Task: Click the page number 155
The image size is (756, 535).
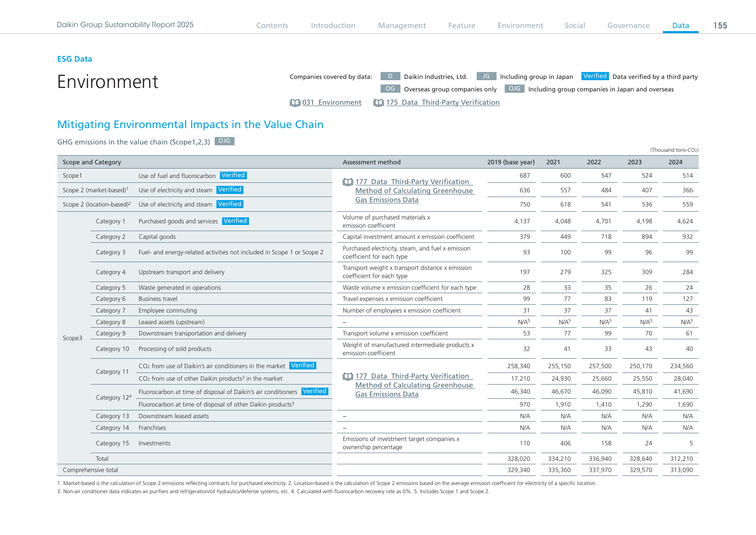Action: [x=720, y=25]
